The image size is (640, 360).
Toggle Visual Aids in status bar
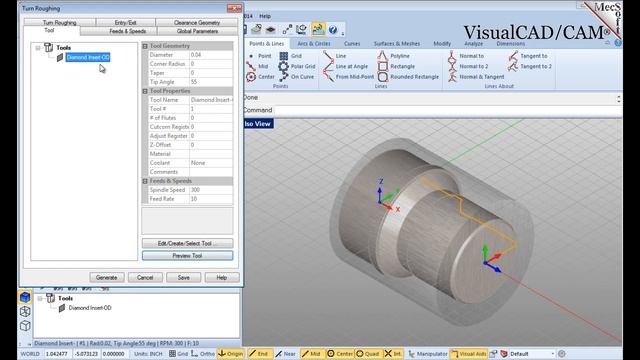tap(469, 354)
